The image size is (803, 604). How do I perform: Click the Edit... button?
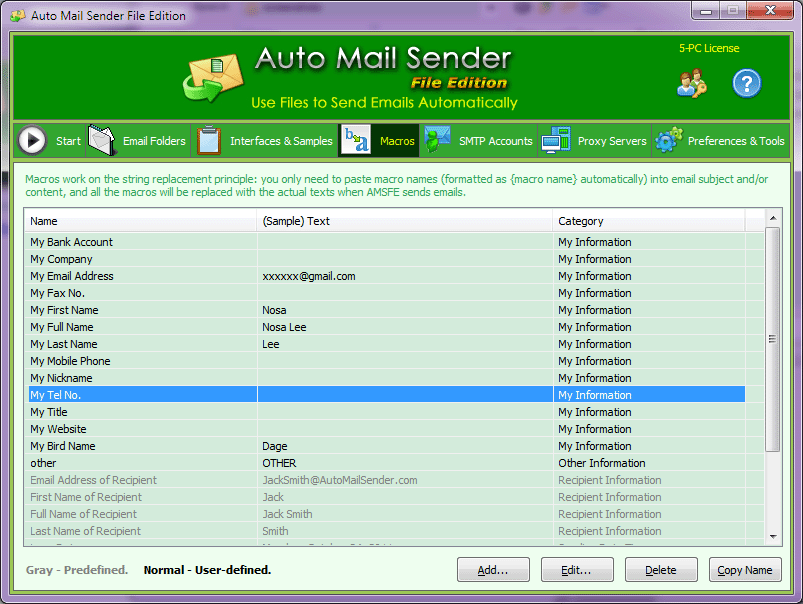577,570
